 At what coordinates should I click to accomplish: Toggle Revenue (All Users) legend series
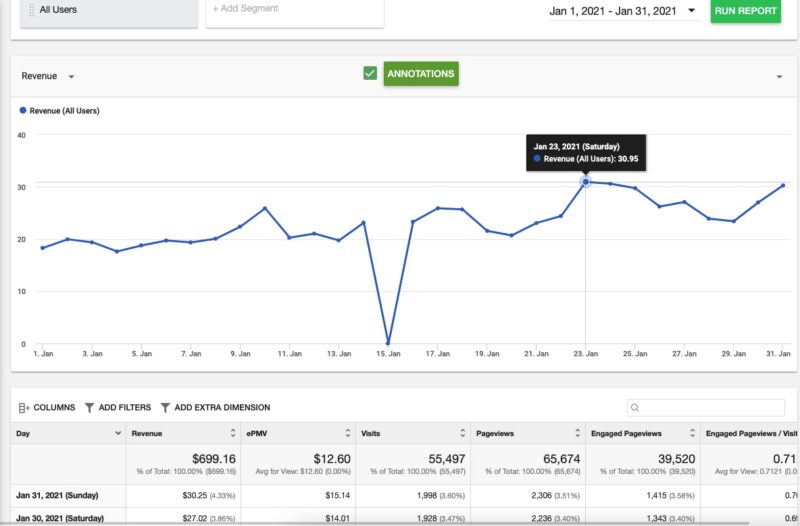(x=59, y=111)
